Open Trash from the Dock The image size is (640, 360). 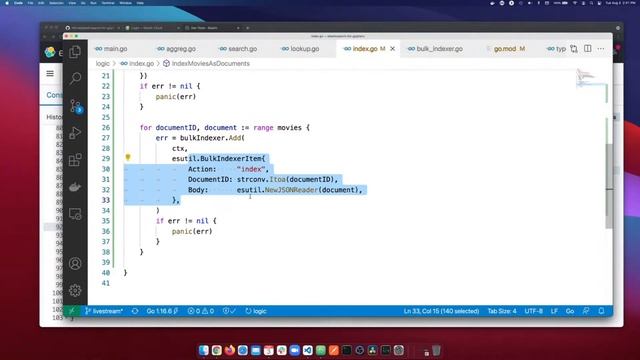(x=436, y=350)
